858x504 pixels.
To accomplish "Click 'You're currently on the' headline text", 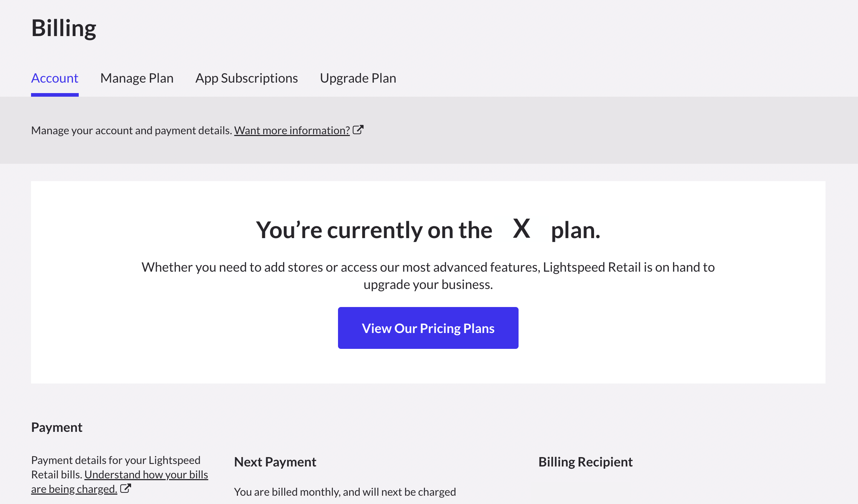I will [374, 230].
